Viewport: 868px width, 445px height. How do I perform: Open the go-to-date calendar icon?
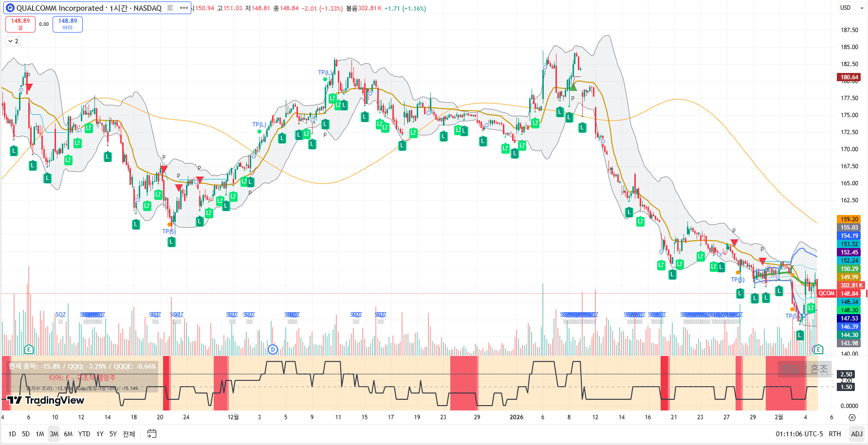point(152,433)
